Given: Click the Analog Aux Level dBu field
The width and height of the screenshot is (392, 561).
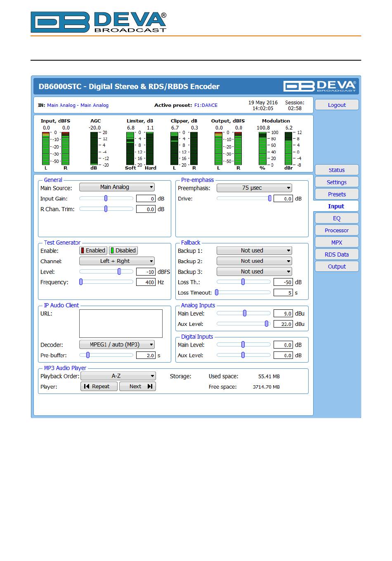Looking at the screenshot, I should click(283, 324).
